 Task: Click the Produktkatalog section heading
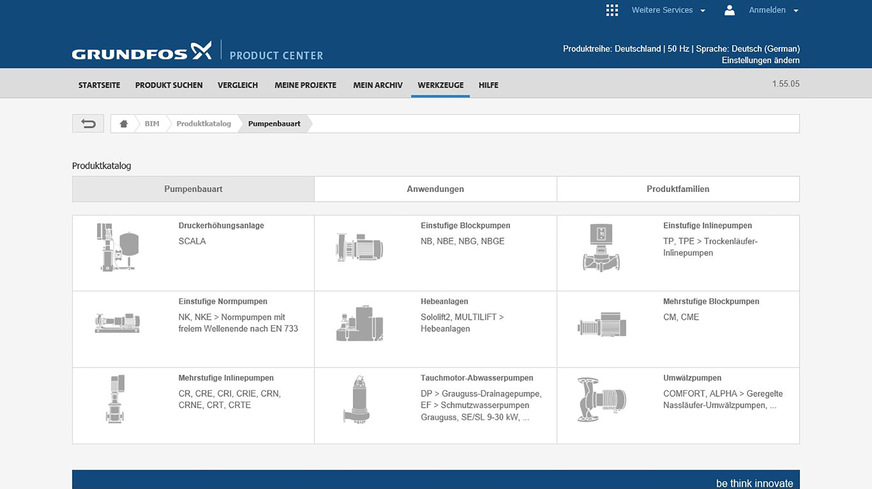[101, 166]
